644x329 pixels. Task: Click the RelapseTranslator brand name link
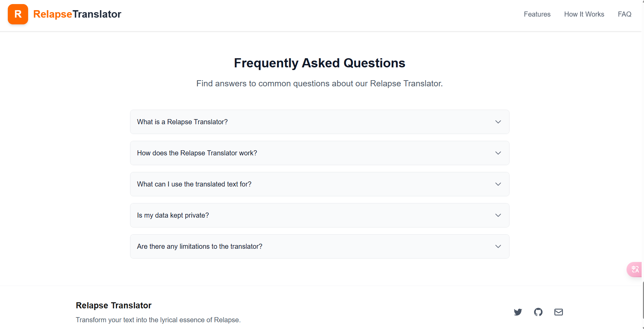coord(77,14)
